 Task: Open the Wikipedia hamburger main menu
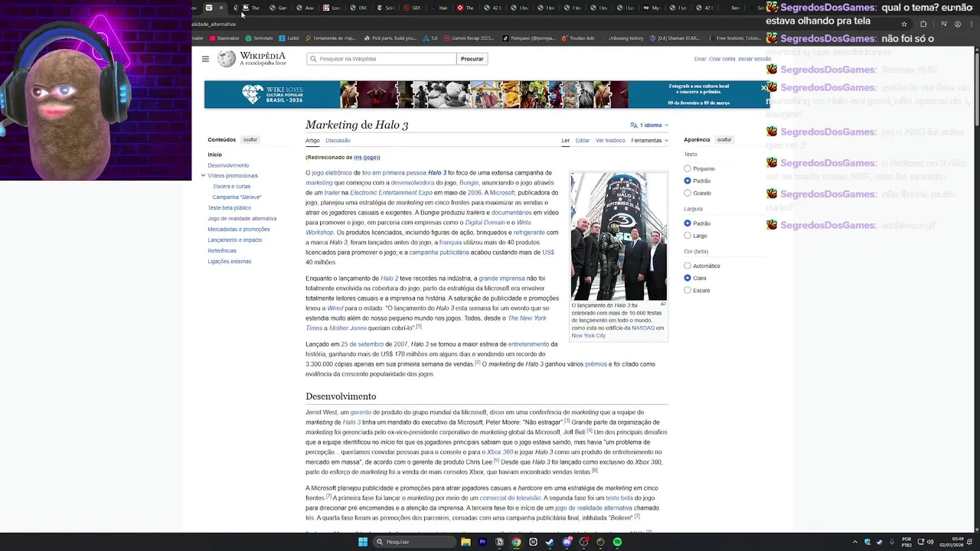pos(205,59)
